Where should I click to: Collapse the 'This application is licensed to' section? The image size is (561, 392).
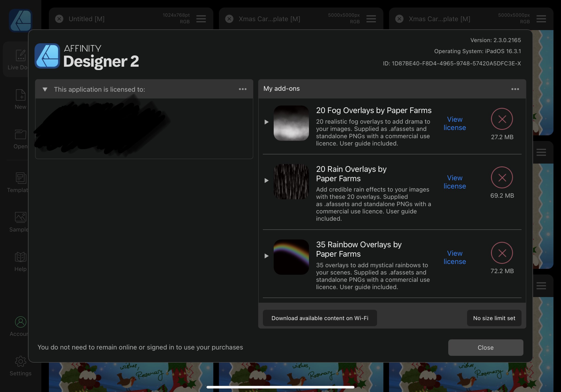tap(45, 89)
